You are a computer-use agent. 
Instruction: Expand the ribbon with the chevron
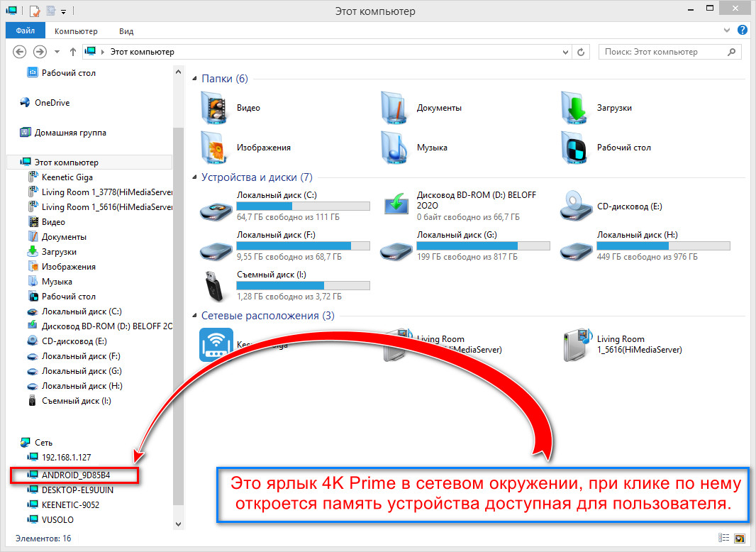(727, 31)
